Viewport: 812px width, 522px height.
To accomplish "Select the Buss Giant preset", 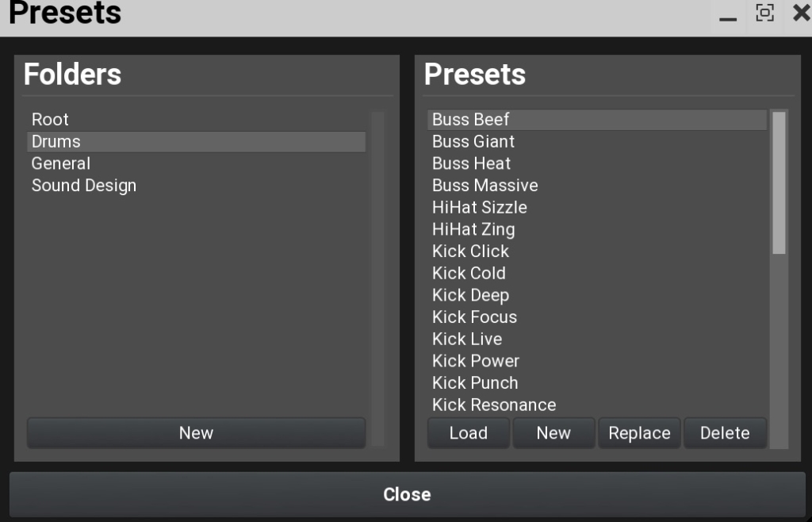I will (473, 141).
